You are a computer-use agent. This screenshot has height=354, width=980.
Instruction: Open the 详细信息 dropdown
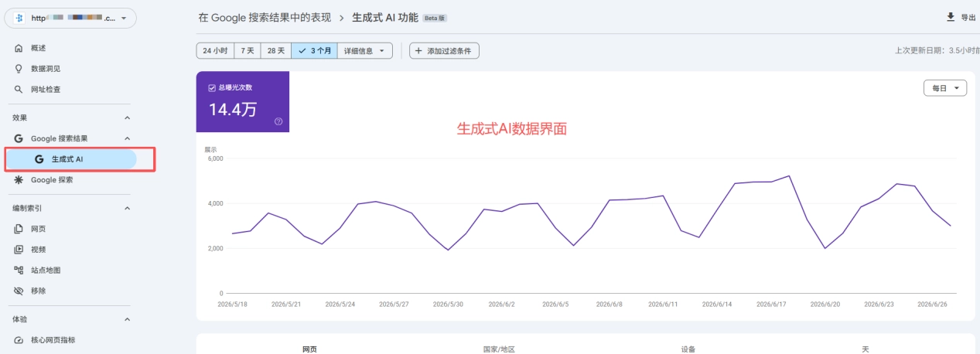(x=365, y=51)
